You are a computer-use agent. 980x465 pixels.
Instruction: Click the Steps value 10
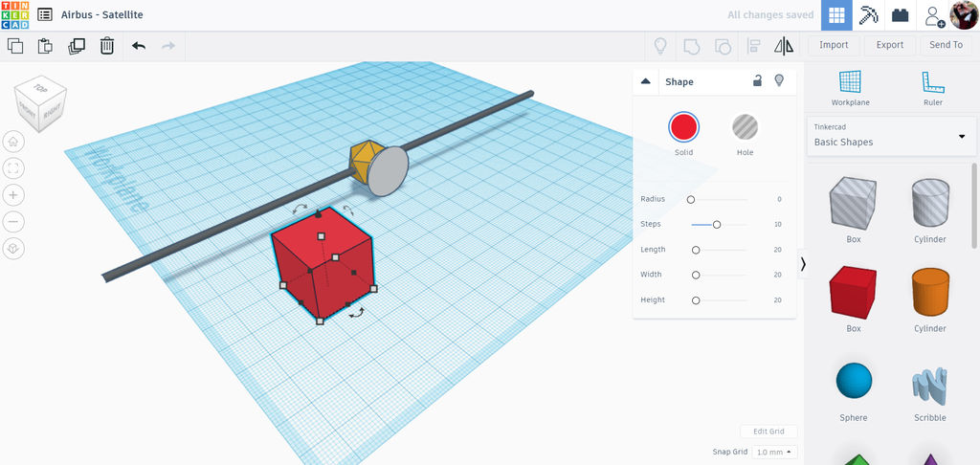[777, 225]
